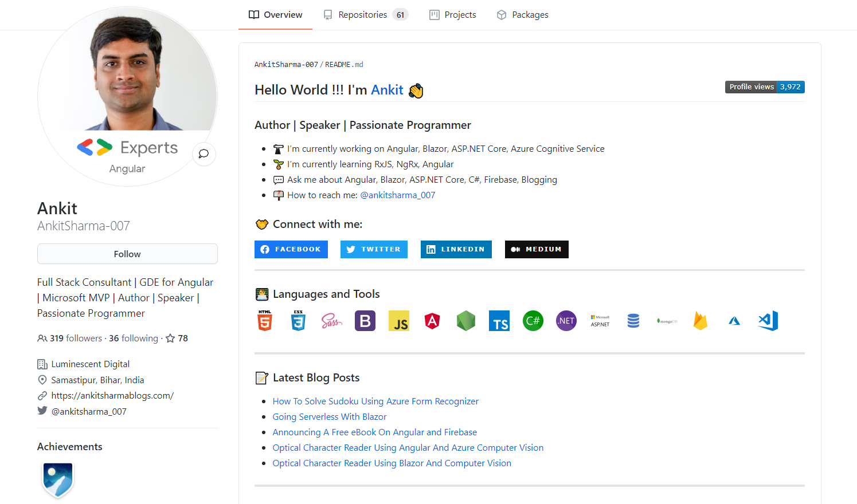
Task: Open the Packages tab
Action: [523, 15]
